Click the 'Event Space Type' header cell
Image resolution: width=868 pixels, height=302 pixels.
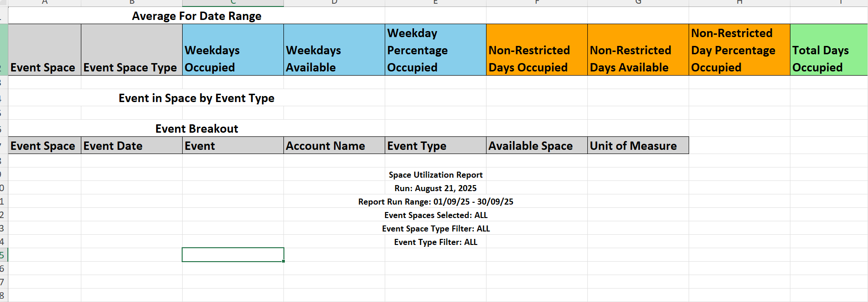click(132, 50)
